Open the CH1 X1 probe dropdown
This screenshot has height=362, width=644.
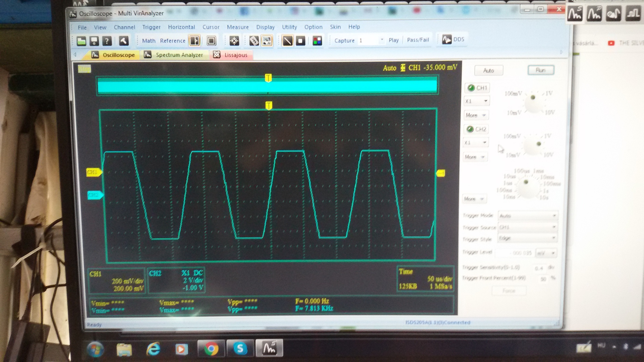[x=485, y=101]
